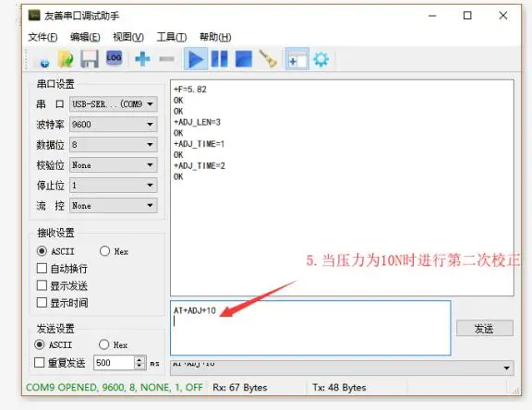This screenshot has height=410, width=532.
Task: Decrease the repeat interval with down arrow
Action: coord(139,366)
